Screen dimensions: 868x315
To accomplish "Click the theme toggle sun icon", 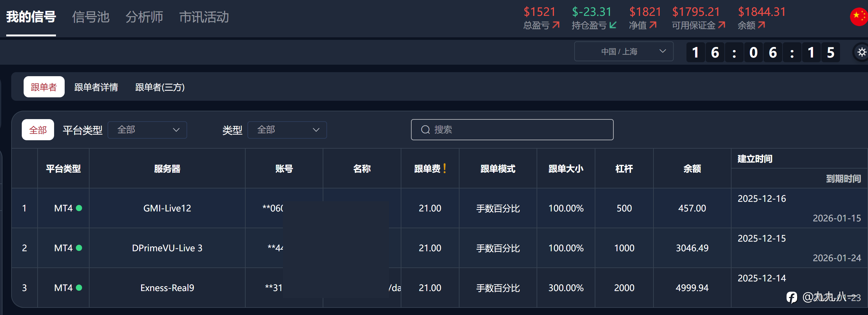I will point(861,52).
